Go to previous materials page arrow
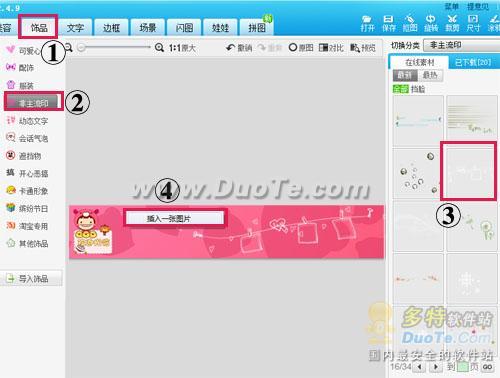500x378 pixels. point(419,367)
